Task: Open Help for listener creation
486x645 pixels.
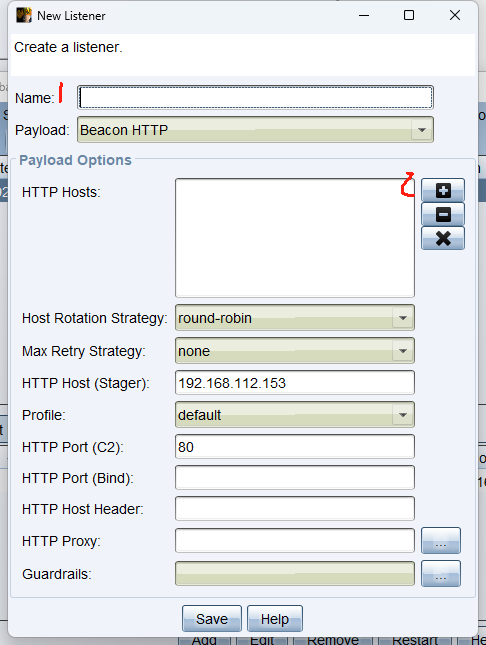Action: click(x=275, y=618)
